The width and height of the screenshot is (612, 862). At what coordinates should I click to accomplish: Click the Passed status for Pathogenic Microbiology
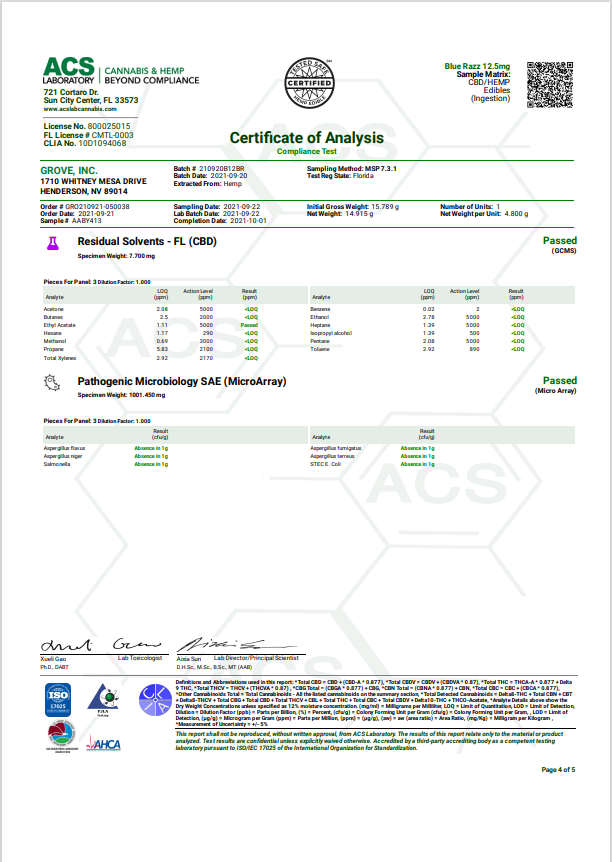560,380
